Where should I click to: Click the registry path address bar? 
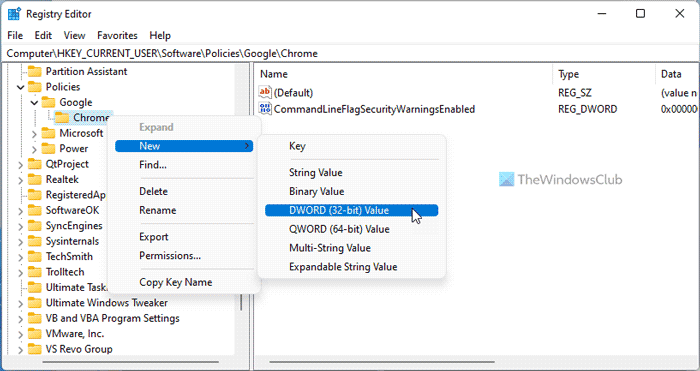coord(350,54)
